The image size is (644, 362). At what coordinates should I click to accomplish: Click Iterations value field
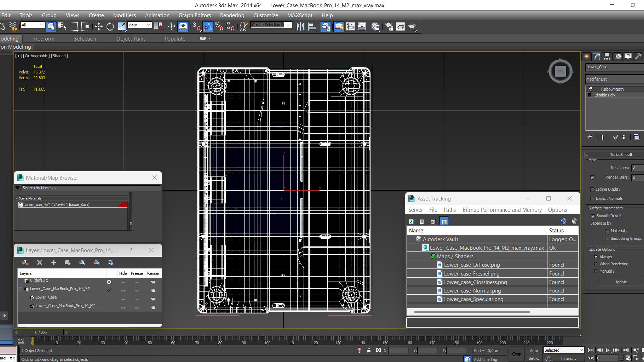pyautogui.click(x=637, y=168)
